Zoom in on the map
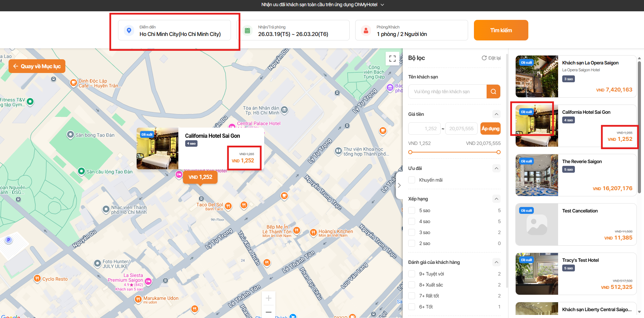 269,298
